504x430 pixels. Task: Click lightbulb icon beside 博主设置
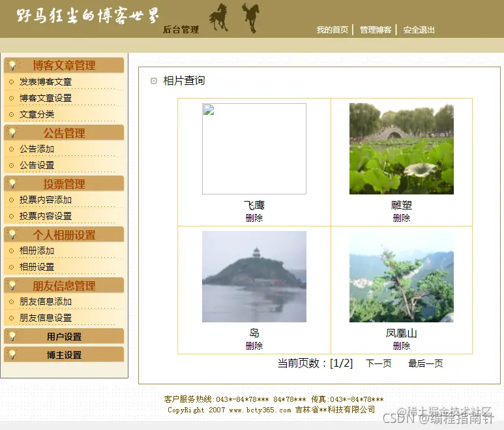click(x=12, y=354)
